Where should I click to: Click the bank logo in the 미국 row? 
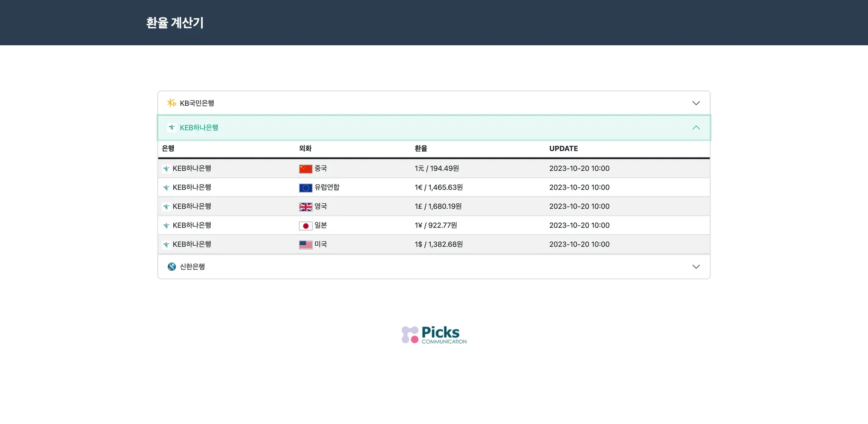pos(166,245)
